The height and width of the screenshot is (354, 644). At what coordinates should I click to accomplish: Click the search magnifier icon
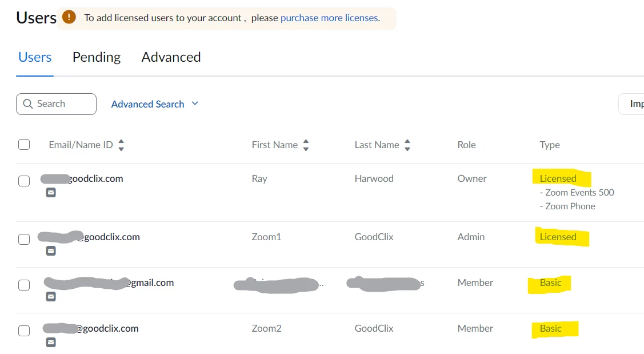28,104
